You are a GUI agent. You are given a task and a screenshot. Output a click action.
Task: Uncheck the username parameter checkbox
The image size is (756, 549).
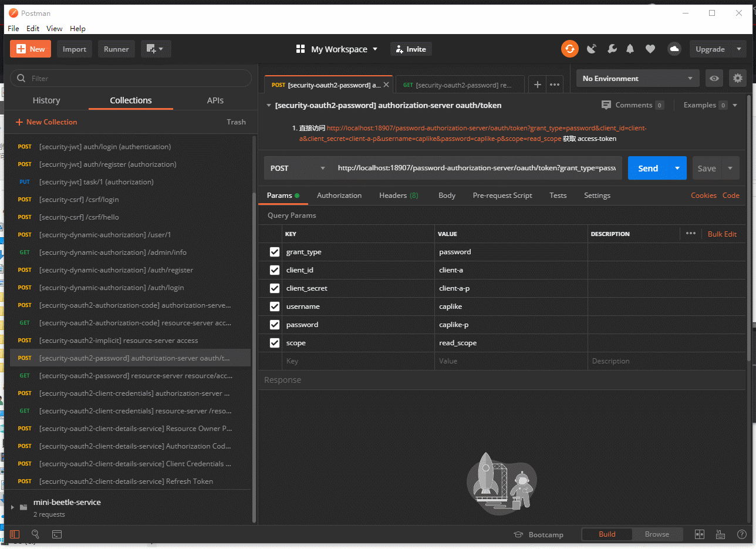(x=274, y=307)
